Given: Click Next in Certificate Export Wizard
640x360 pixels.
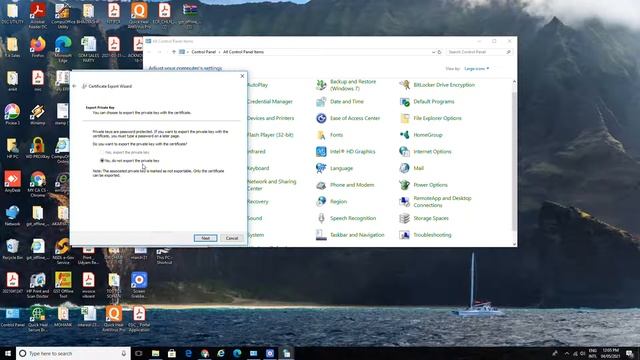Looking at the screenshot, I should click(x=205, y=238).
